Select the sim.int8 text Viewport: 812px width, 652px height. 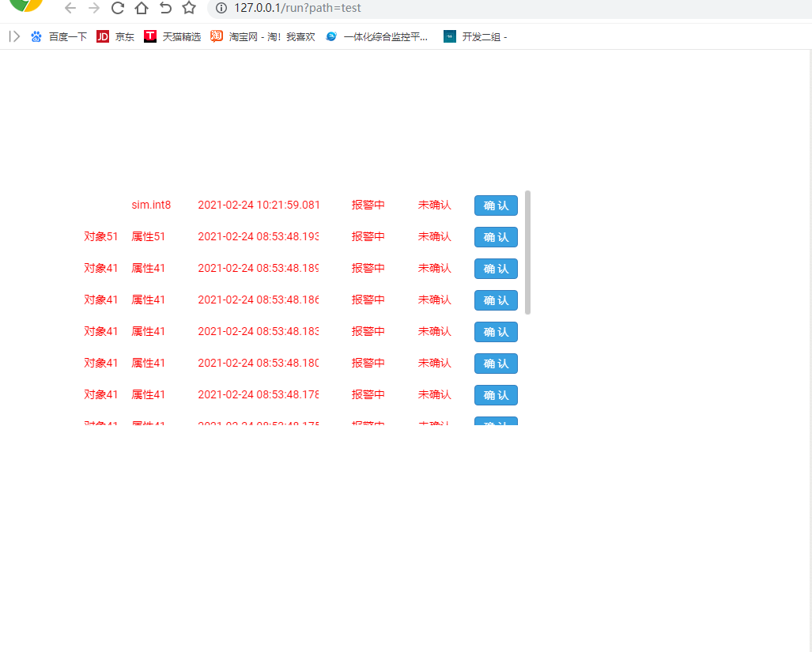tap(151, 205)
